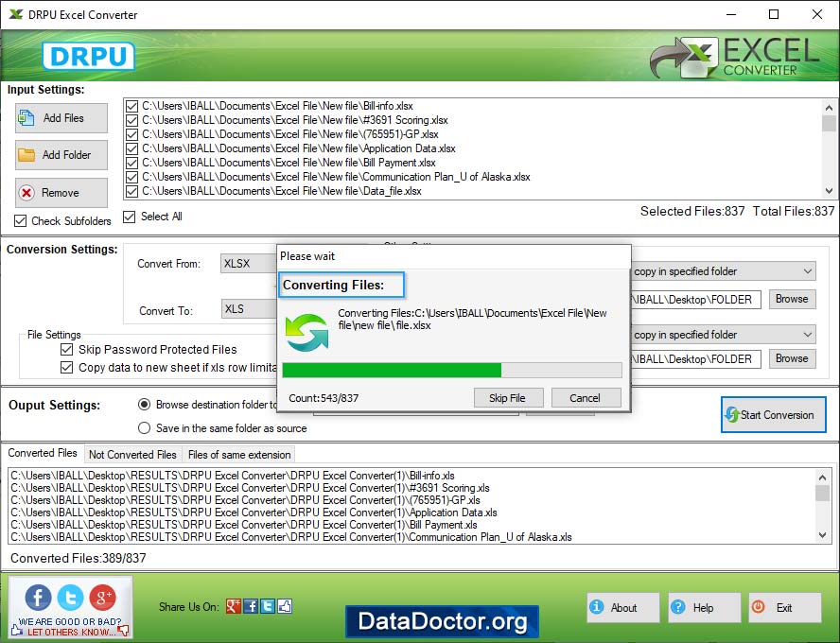Click the small Facebook share icon

pos(251,606)
